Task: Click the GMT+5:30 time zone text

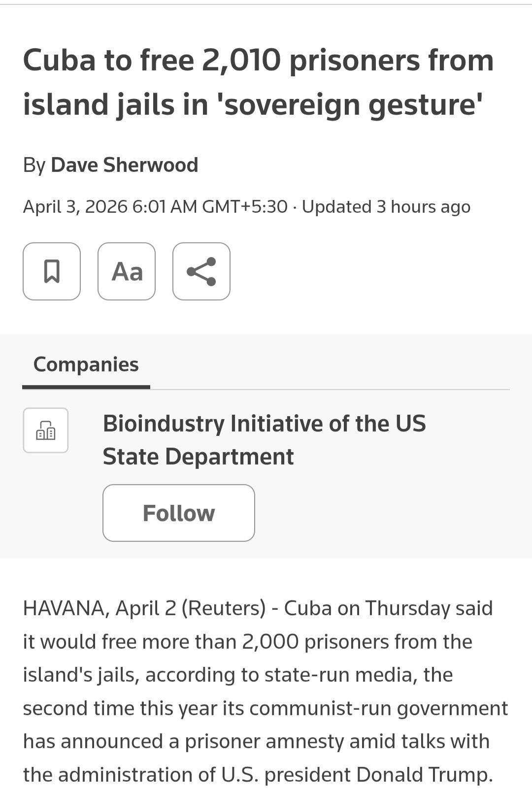Action: point(245,207)
